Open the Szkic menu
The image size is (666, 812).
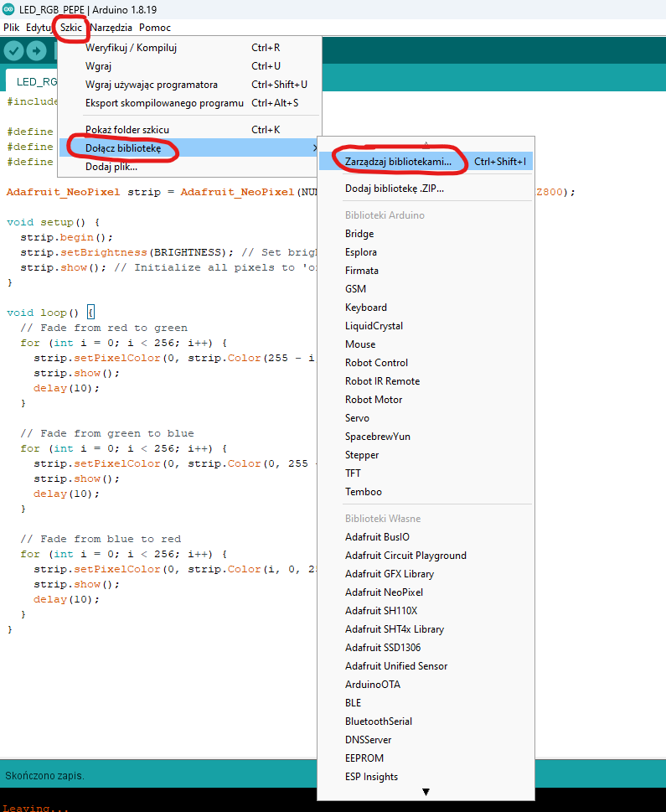click(x=71, y=28)
